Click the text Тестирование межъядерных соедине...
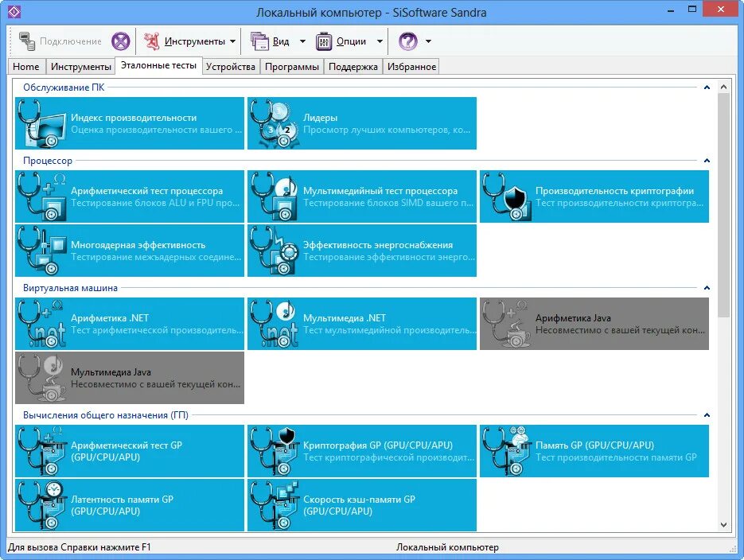 (156, 257)
